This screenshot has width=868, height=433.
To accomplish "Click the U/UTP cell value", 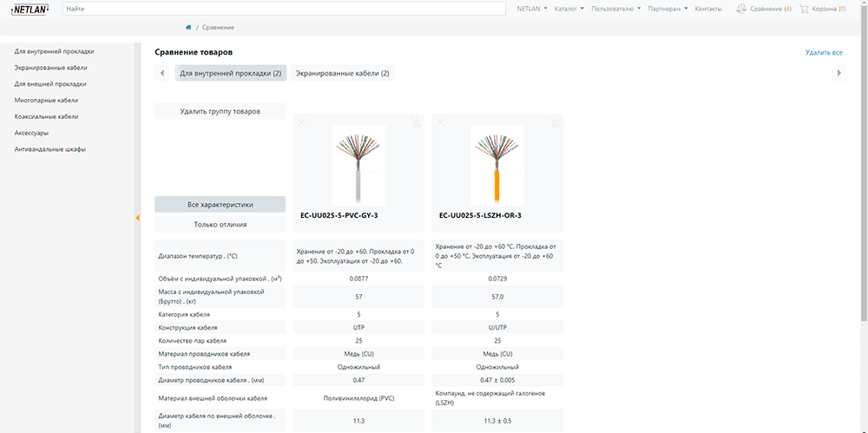I will tap(497, 327).
